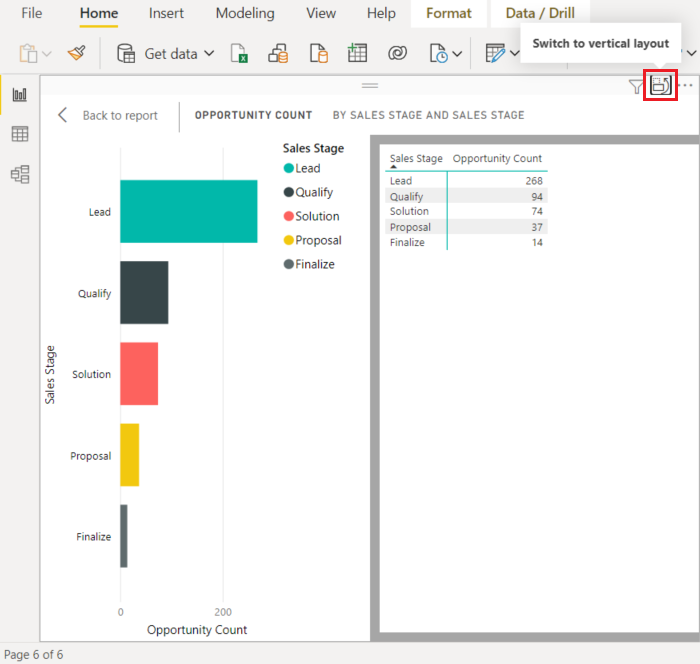This screenshot has height=664, width=700.
Task: Open Recent sources icon
Action: [438, 54]
